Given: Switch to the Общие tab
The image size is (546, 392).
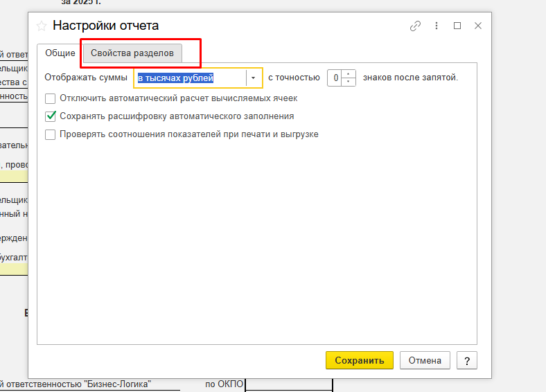Looking at the screenshot, I should [x=60, y=53].
